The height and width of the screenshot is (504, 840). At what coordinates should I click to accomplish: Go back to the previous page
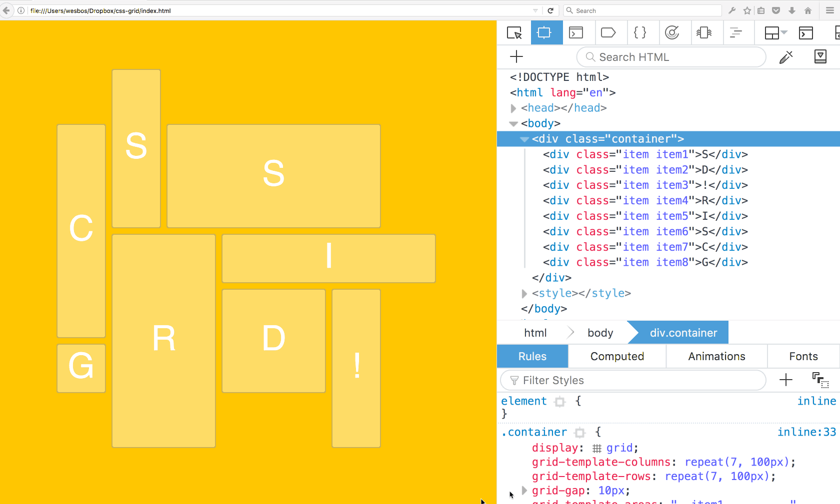(x=6, y=10)
